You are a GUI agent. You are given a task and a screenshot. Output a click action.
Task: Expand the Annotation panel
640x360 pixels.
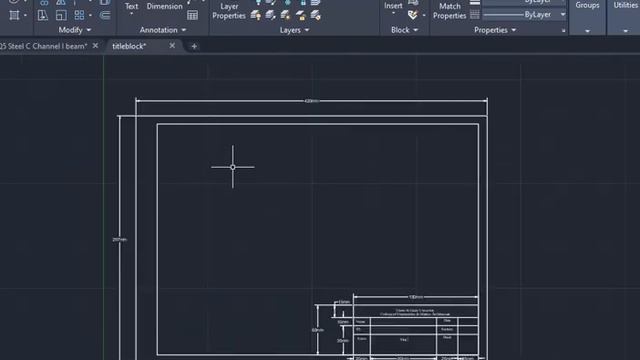(x=163, y=30)
